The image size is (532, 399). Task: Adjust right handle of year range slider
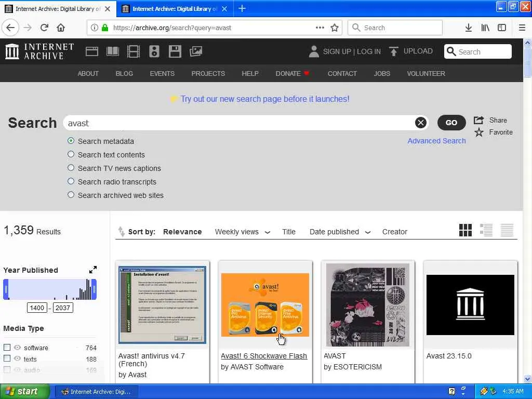coord(94,289)
